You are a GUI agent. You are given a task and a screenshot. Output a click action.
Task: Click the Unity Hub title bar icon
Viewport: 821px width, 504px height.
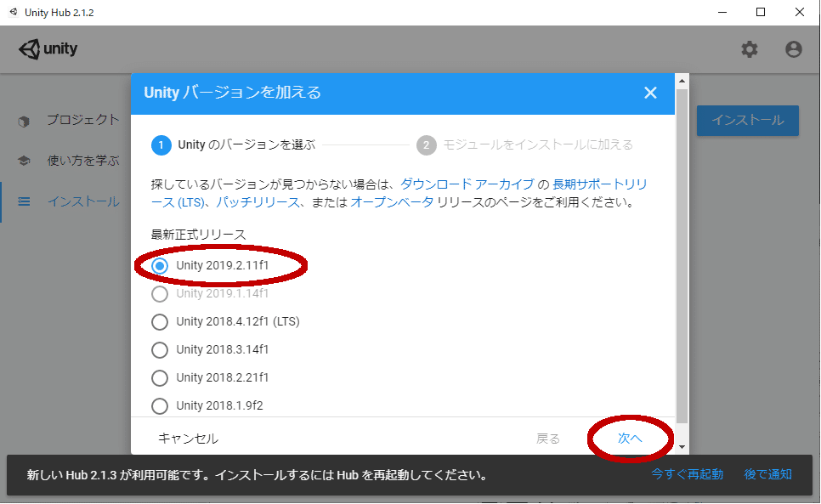click(x=14, y=12)
